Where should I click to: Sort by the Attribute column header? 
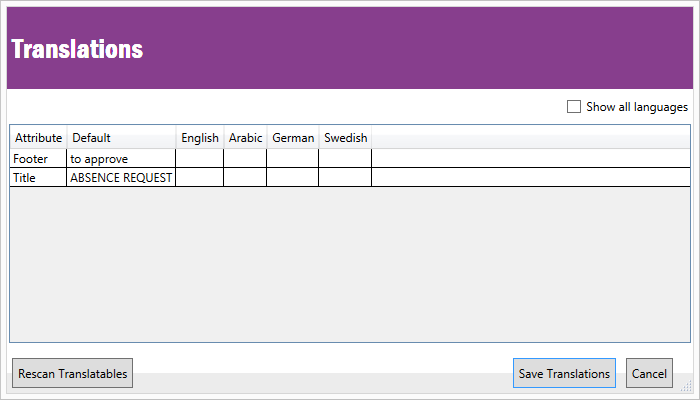click(38, 138)
